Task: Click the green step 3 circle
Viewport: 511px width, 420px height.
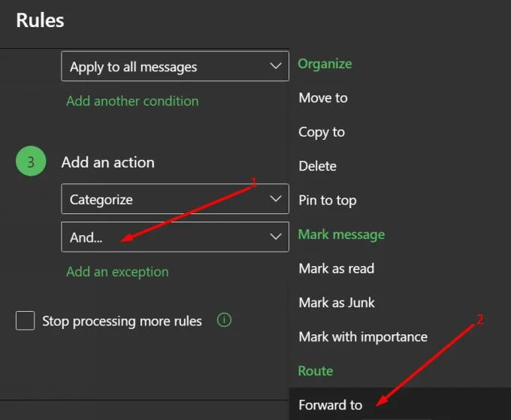Action: tap(31, 161)
